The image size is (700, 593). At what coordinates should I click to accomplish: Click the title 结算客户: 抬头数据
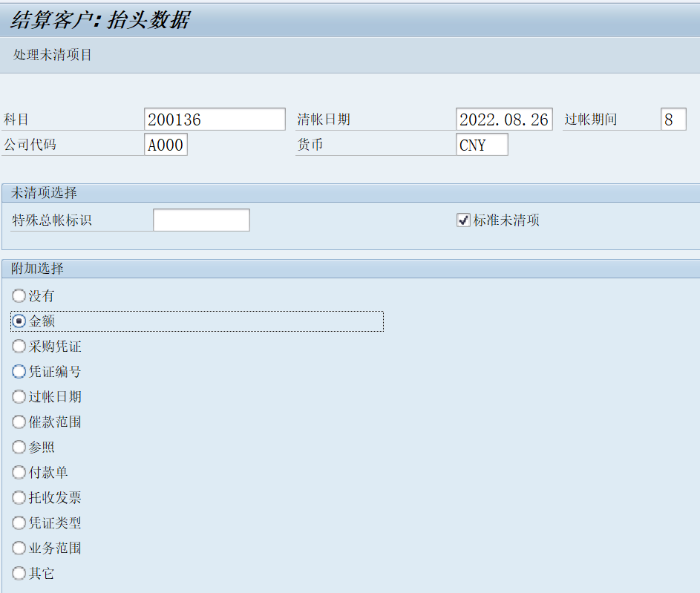100,21
